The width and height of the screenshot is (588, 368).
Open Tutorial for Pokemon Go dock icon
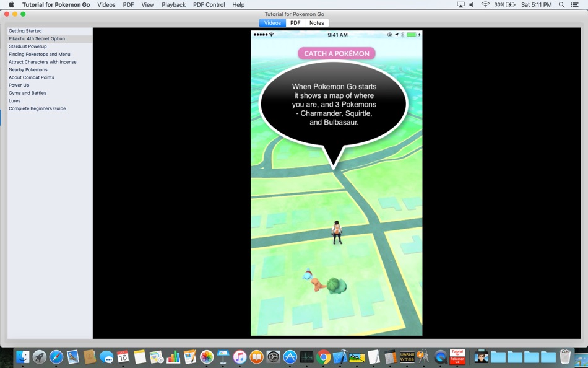pos(457,357)
